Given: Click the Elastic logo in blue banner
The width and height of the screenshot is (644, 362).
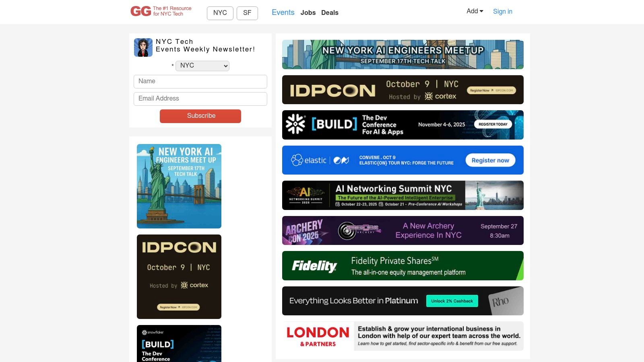Looking at the screenshot, I should pos(309,160).
